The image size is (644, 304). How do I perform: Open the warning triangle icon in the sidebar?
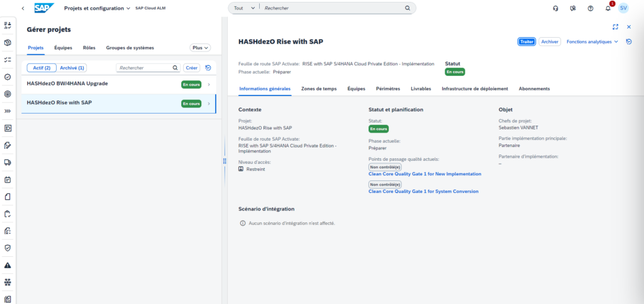pyautogui.click(x=8, y=265)
